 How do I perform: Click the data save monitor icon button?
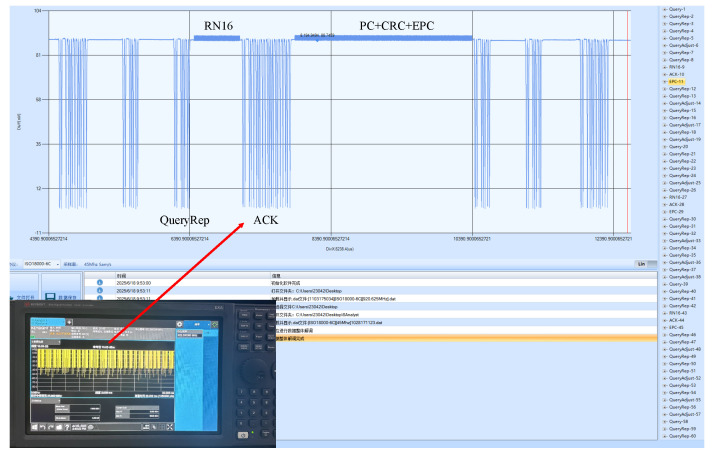click(51, 297)
